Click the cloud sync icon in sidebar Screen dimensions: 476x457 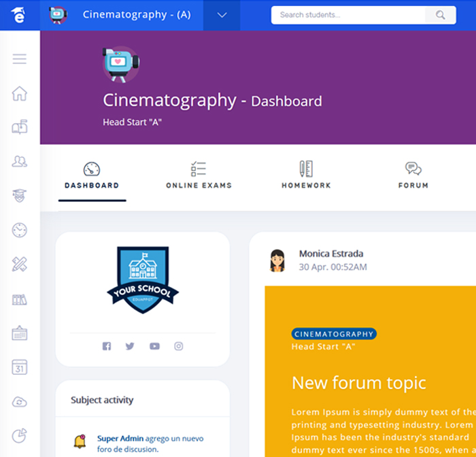[x=20, y=402]
